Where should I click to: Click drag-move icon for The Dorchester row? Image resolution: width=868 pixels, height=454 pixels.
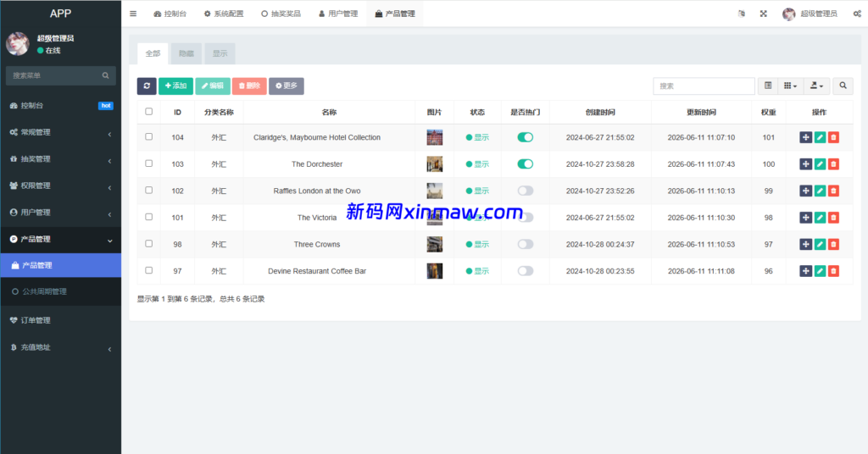click(805, 163)
